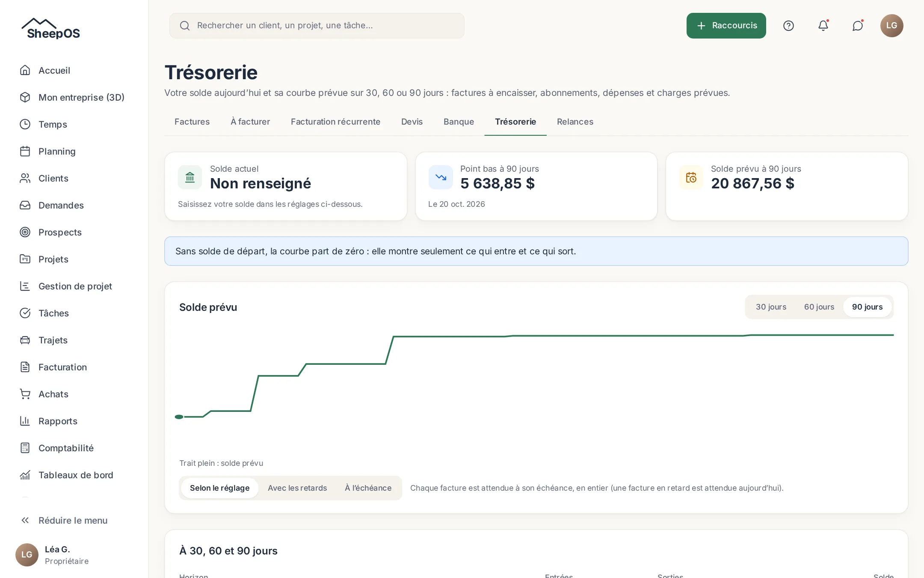This screenshot has height=578, width=924.
Task: Open the Clients people icon
Action: [25, 178]
